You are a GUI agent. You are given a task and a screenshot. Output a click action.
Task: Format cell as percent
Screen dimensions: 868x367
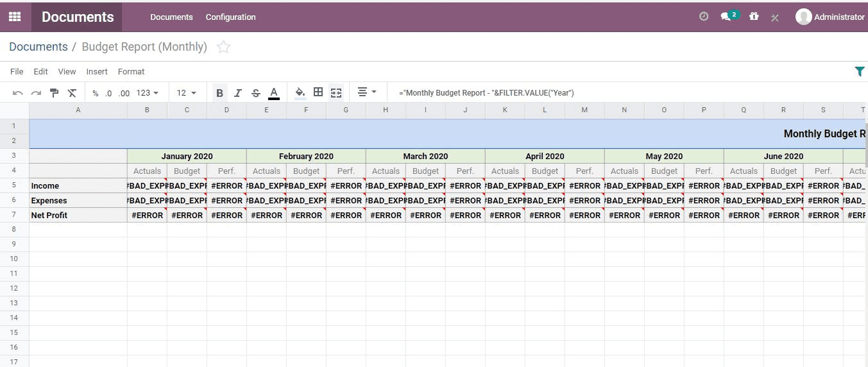click(x=96, y=93)
